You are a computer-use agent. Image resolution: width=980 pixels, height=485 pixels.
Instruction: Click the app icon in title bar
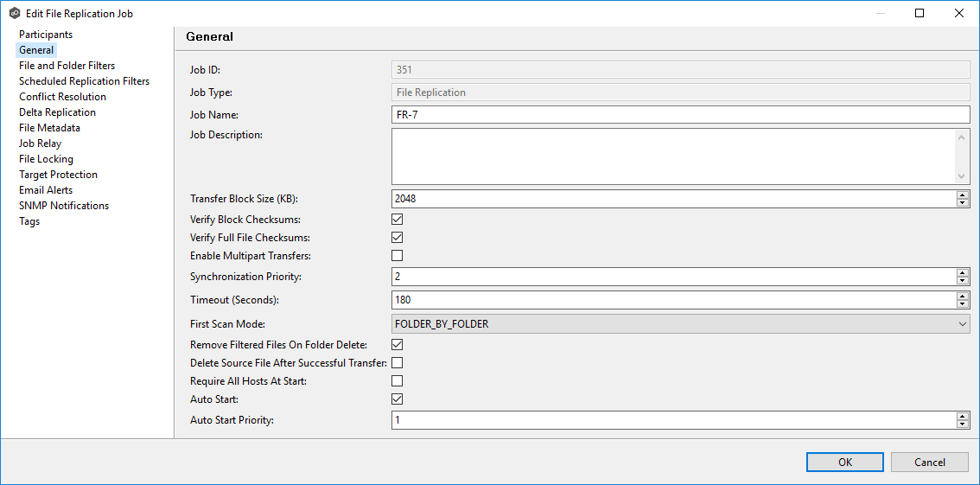pos(14,13)
